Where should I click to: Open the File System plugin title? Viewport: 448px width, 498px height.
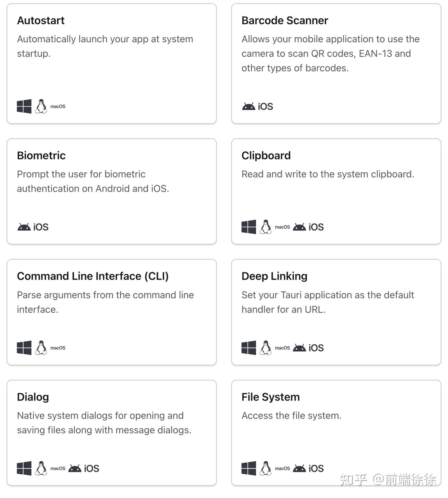271,397
